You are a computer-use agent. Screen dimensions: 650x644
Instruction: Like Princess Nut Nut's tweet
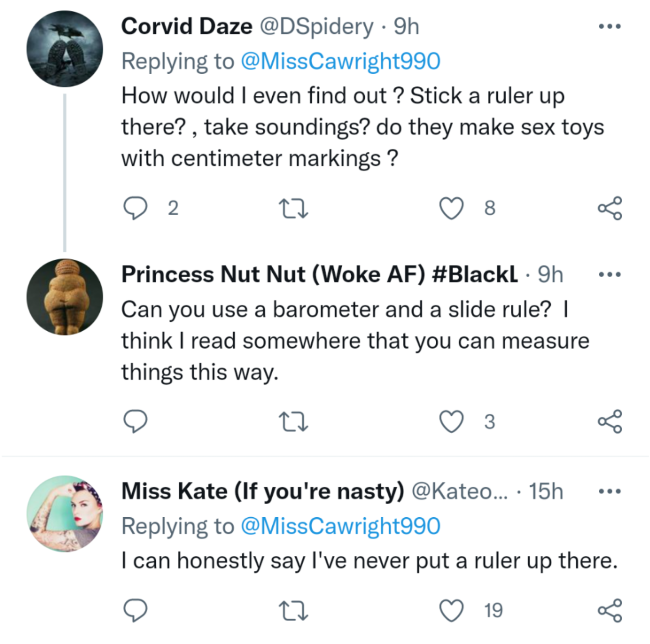[x=451, y=422]
